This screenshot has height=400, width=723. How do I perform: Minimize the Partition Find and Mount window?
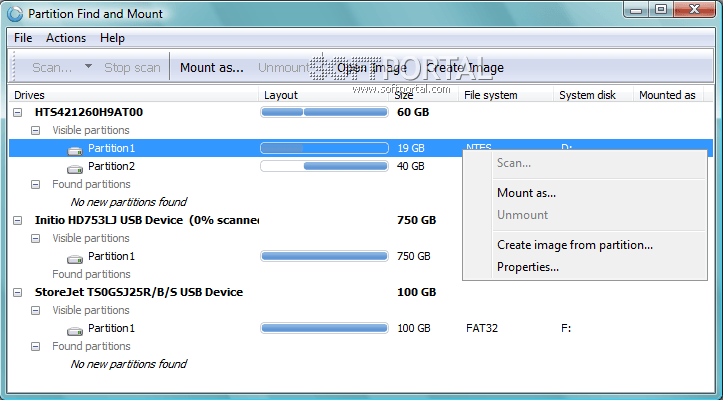[x=636, y=9]
